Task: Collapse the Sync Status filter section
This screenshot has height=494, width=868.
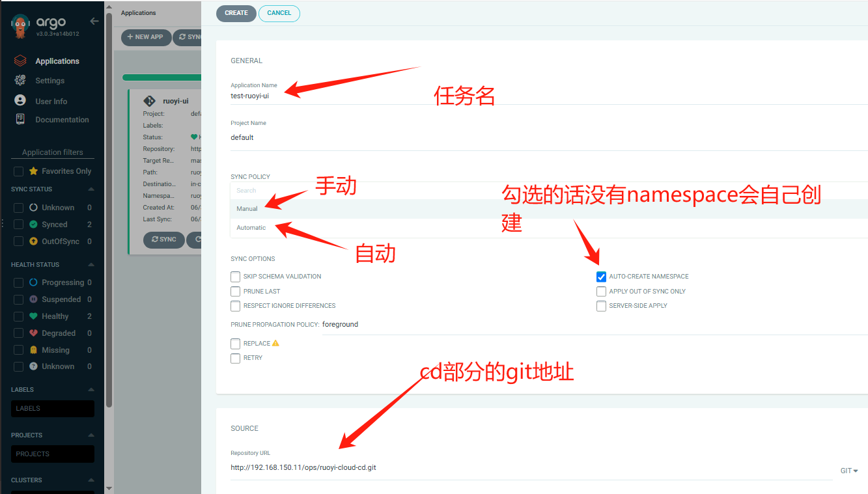Action: click(x=91, y=189)
